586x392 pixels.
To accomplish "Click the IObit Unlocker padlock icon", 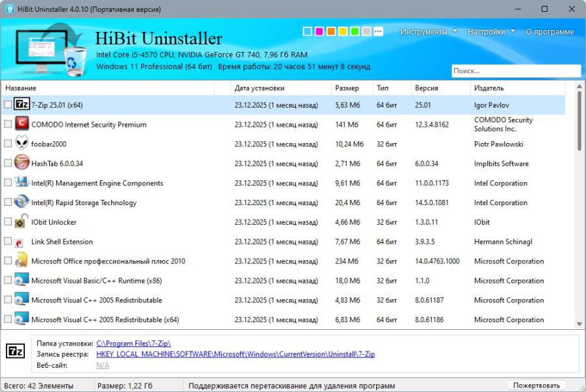I will point(22,222).
